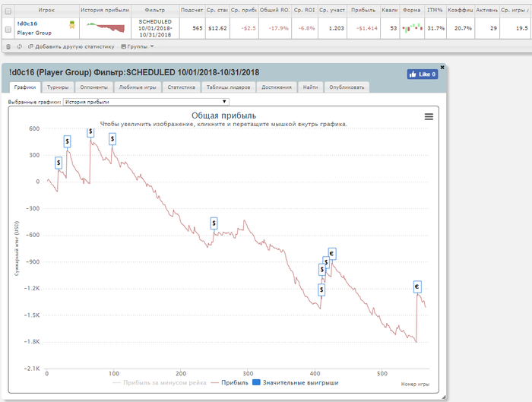532x402 pixels.
Task: Toggle Значительные выигрыши legend series
Action: click(296, 383)
